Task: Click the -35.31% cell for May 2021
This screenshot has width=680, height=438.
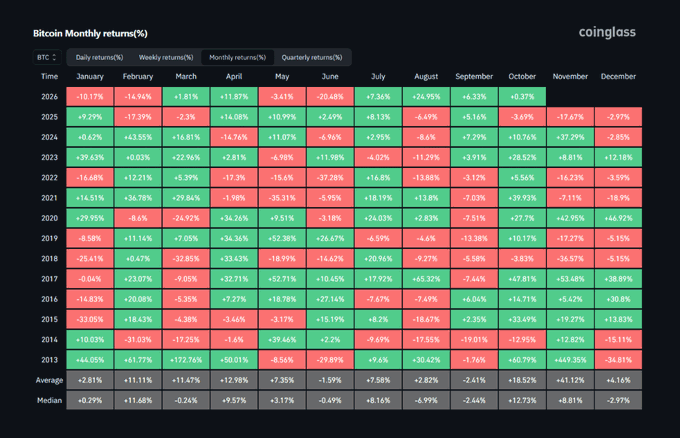Action: [282, 198]
